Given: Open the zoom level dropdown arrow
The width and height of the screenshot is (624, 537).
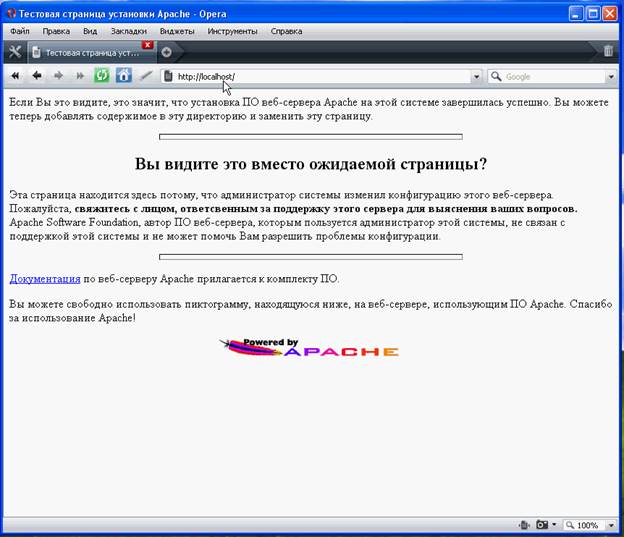Looking at the screenshot, I should pos(611,525).
